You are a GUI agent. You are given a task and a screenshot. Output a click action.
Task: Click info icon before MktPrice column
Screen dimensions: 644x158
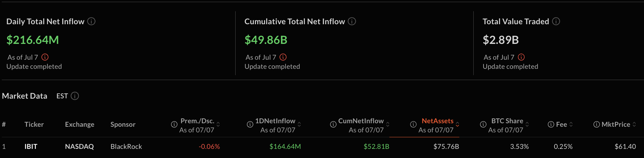(x=596, y=124)
